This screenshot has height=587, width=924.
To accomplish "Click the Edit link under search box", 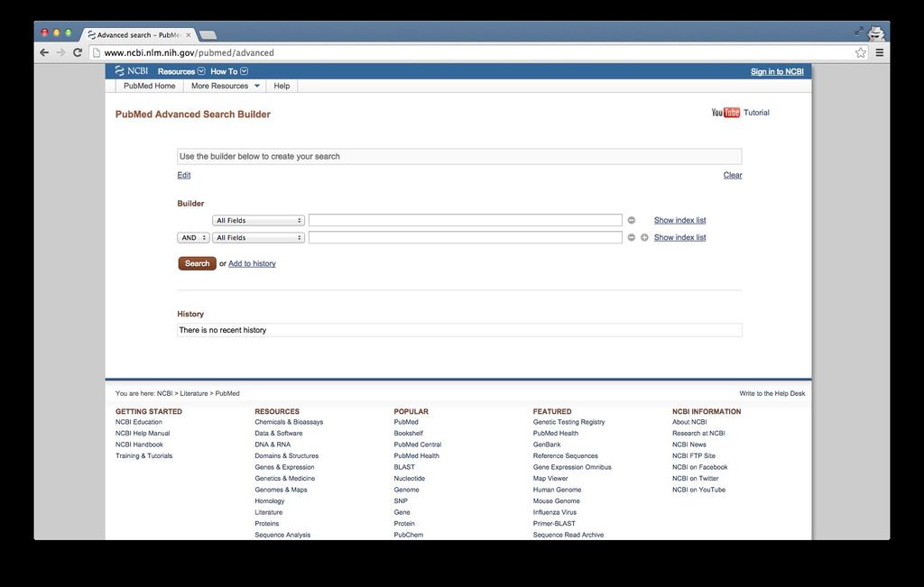I will (x=184, y=175).
